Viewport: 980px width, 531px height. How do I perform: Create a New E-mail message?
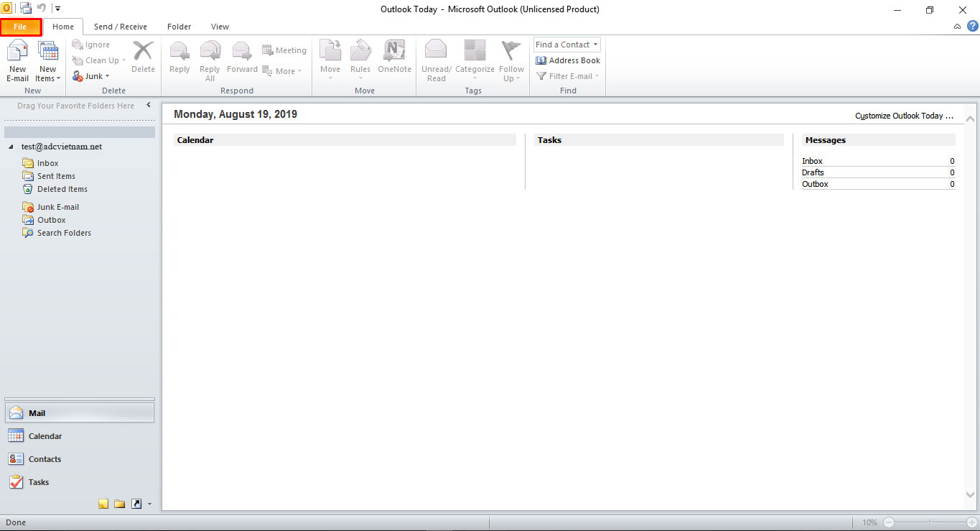(17, 61)
